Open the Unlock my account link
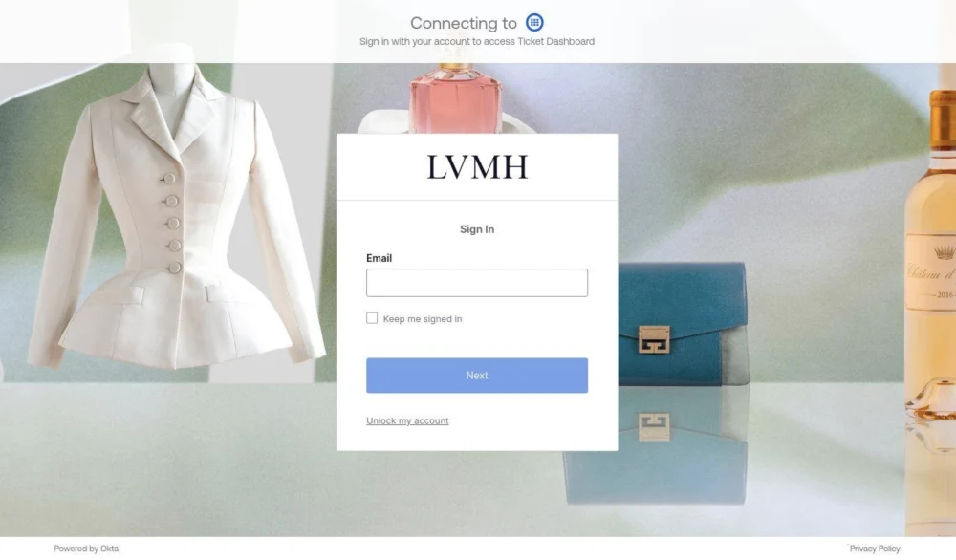The height and width of the screenshot is (560, 956). tap(407, 420)
